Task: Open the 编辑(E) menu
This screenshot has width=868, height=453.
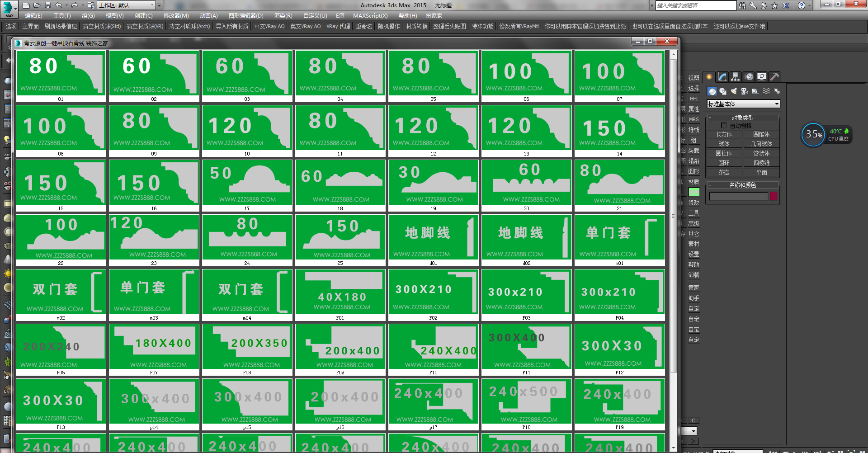Action: click(x=33, y=16)
